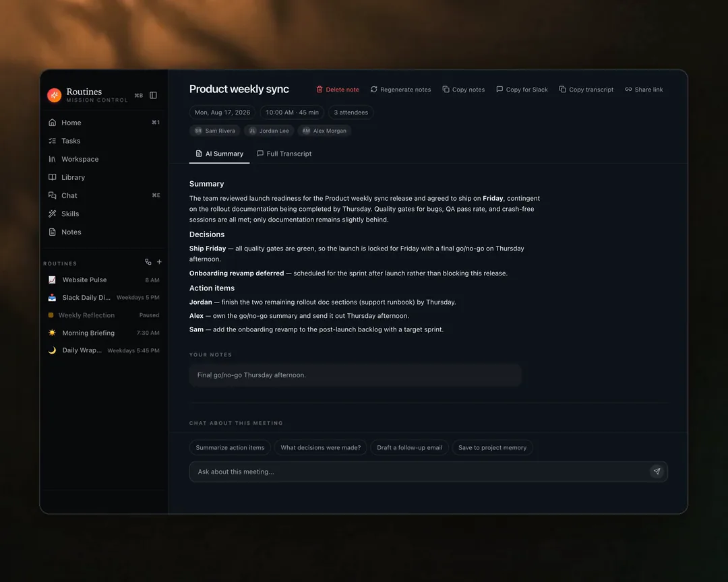This screenshot has width=728, height=582.
Task: Click the 10:00 AM · 45 min chip
Action: (292, 112)
